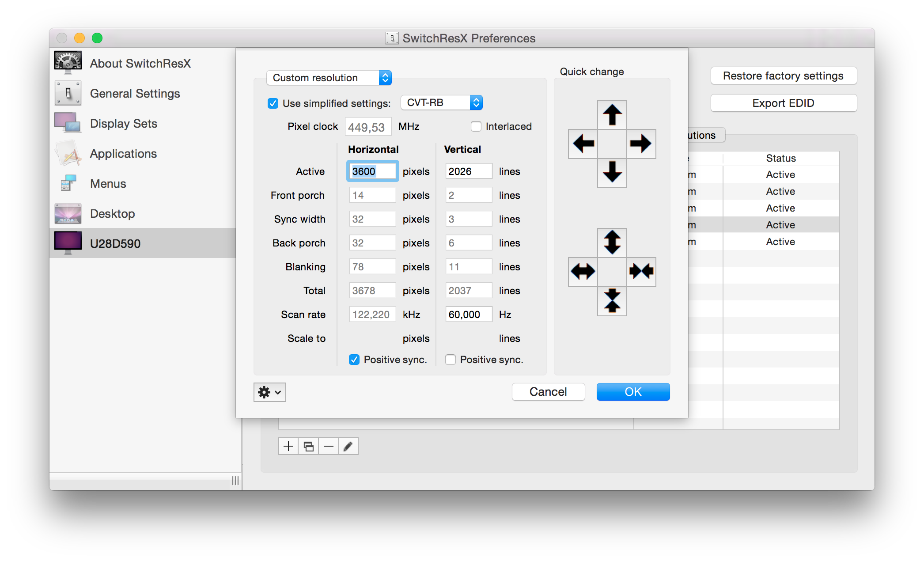Click the horizontal expand arrows icon
Screen dimensions: 924x561
coord(583,271)
